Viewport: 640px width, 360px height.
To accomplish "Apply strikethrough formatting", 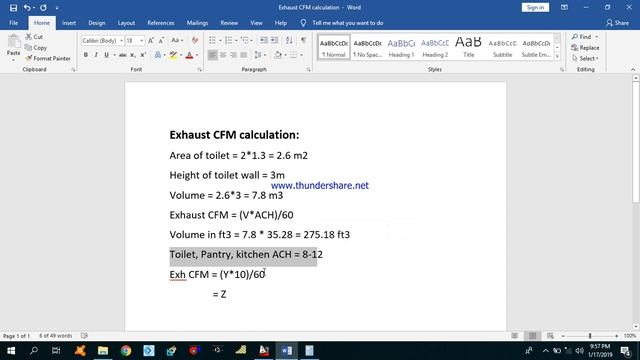I will tap(122, 55).
